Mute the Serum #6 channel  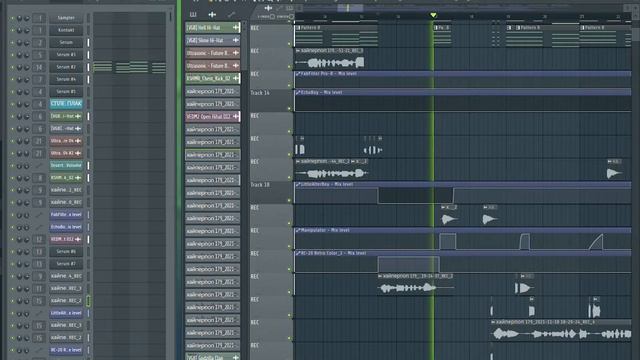click(x=12, y=252)
